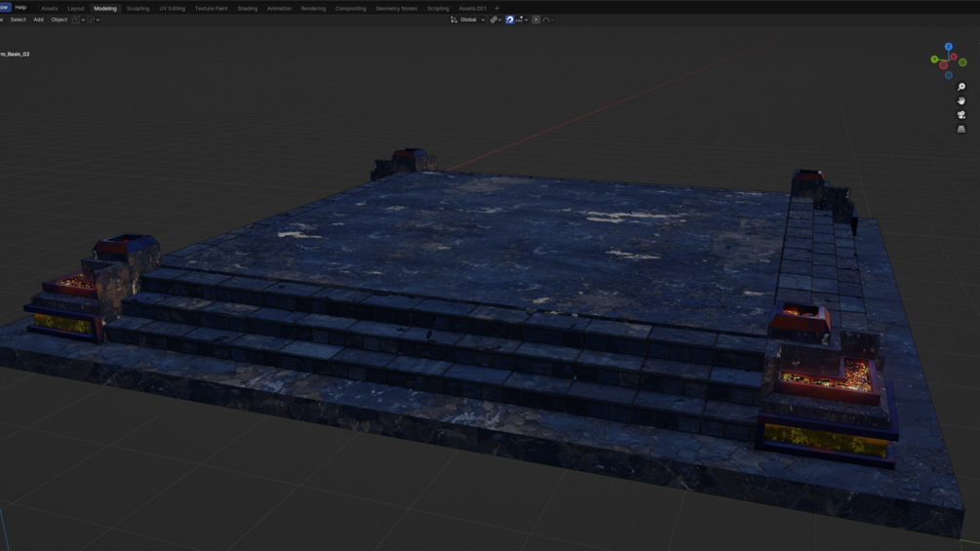
Task: Switch to the UV Editing workspace
Action: click(x=172, y=9)
